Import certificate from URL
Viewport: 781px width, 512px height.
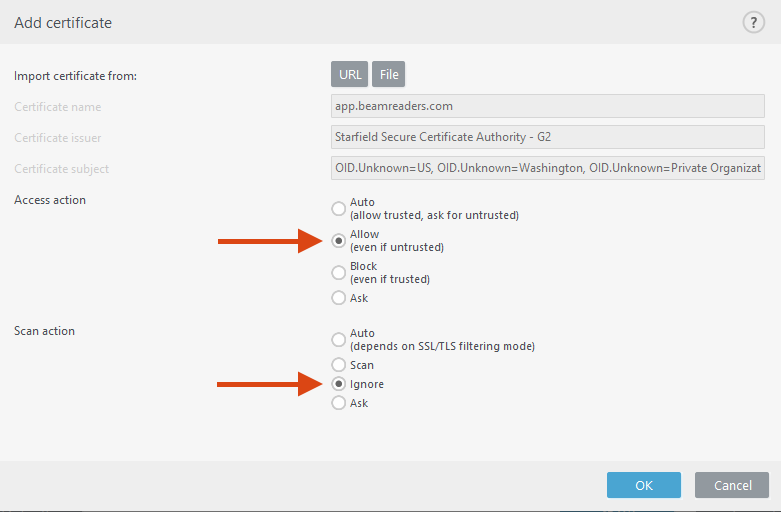350,75
